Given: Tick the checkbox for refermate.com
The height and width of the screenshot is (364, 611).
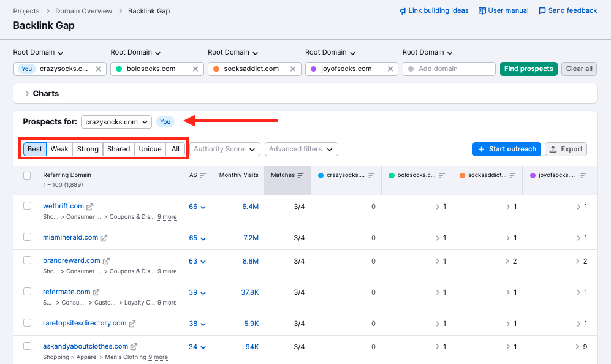Looking at the screenshot, I should 27,292.
